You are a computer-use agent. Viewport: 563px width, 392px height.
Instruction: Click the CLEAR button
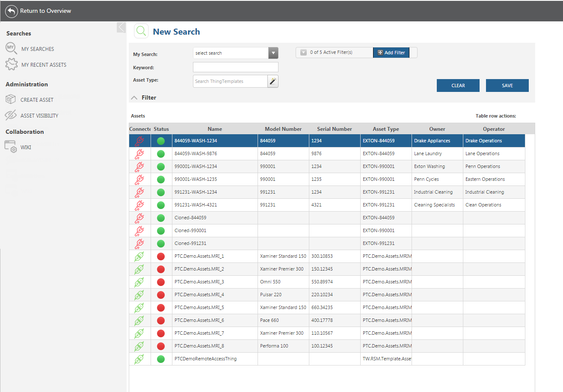(458, 85)
